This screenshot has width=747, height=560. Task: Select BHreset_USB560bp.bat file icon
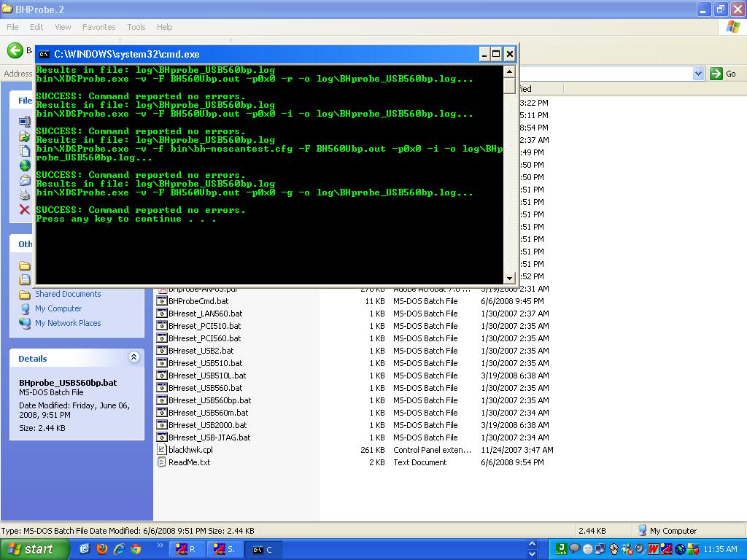162,400
